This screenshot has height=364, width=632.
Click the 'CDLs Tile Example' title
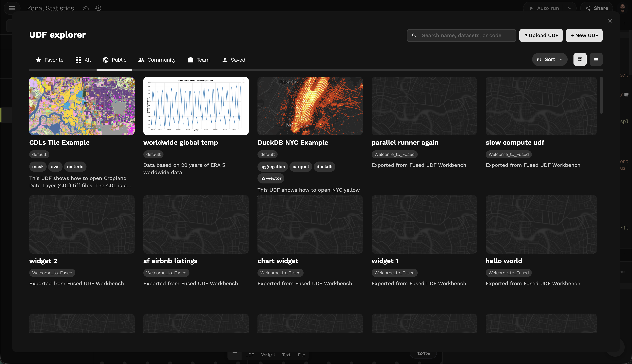click(59, 143)
